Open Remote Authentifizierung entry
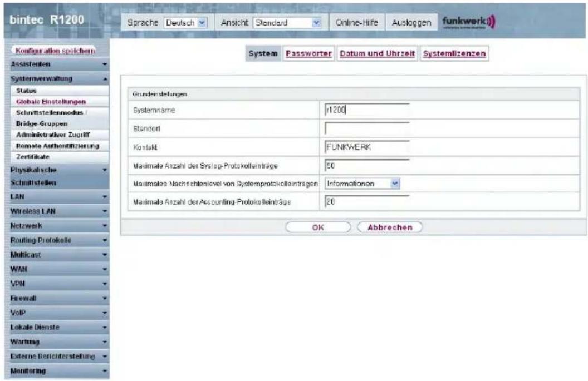This screenshot has width=588, height=381. click(60, 146)
